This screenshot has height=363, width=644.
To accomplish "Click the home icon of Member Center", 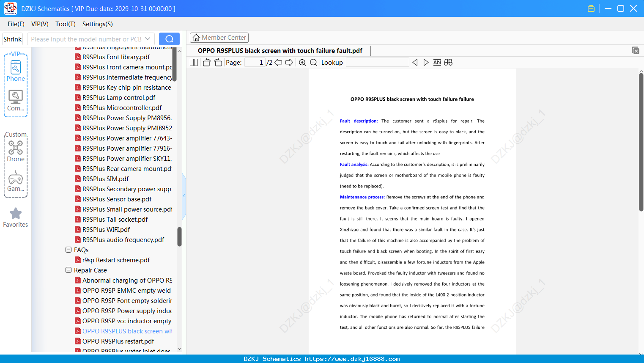I will coord(196,38).
